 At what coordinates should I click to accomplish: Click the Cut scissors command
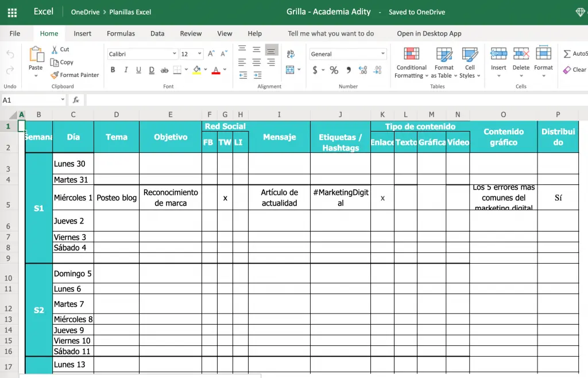click(60, 49)
